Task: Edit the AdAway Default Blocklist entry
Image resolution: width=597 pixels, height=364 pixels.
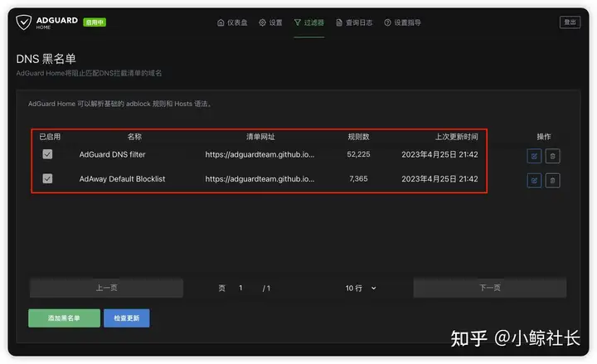Action: pyautogui.click(x=534, y=181)
